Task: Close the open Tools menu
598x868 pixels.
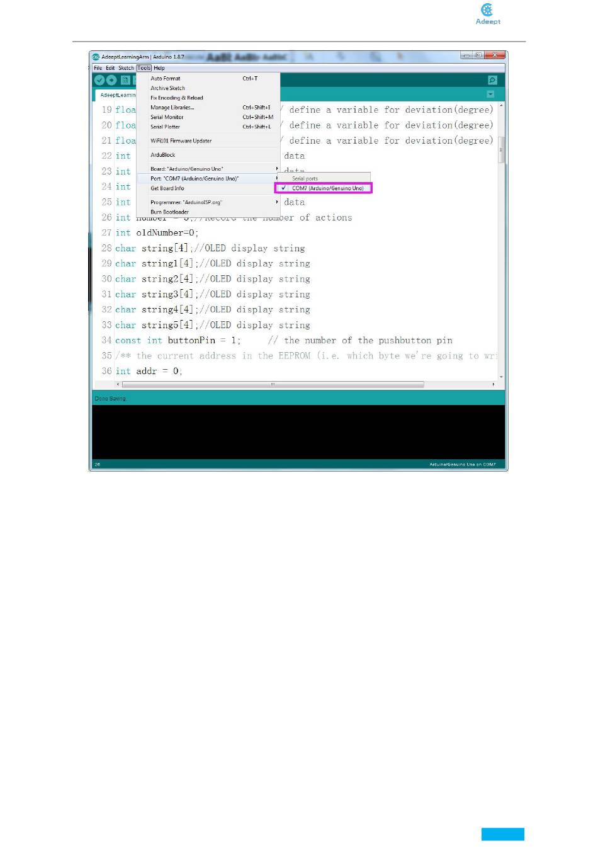Action: 144,68
